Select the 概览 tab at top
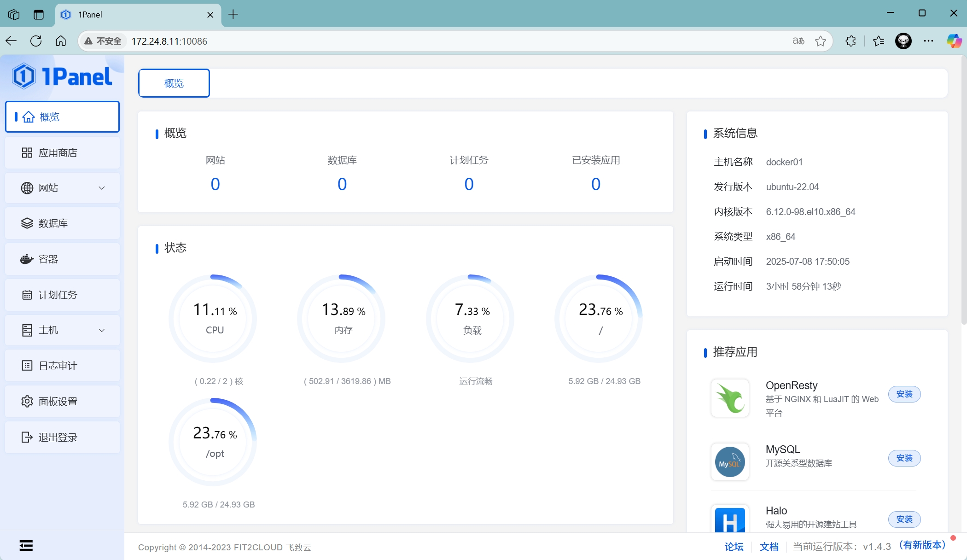The width and height of the screenshot is (967, 560). 174,83
